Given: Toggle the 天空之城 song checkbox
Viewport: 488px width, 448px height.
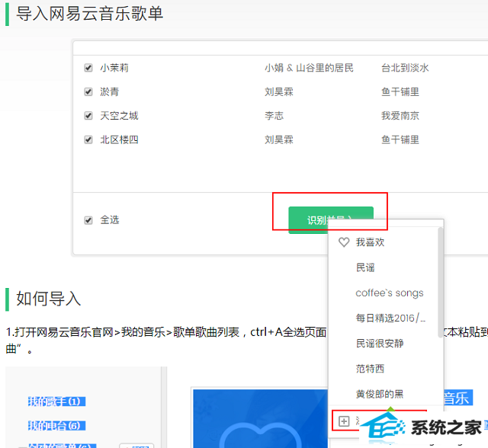Looking at the screenshot, I should (x=88, y=116).
